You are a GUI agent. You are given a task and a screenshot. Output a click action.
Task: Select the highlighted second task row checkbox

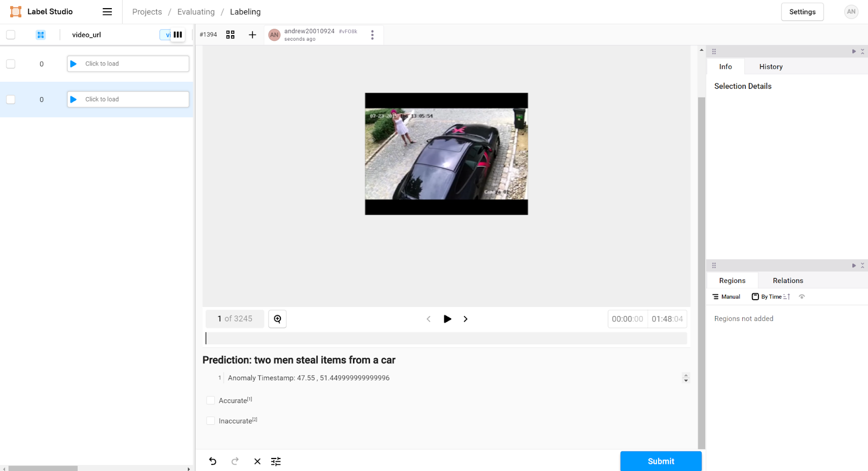[x=11, y=99]
